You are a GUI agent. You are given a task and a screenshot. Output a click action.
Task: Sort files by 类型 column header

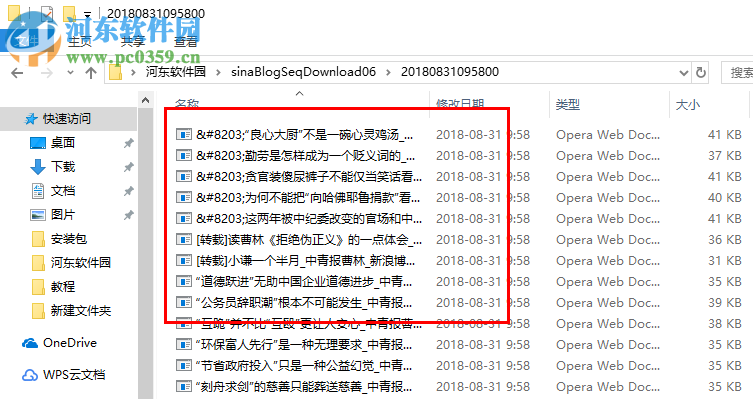click(x=567, y=104)
